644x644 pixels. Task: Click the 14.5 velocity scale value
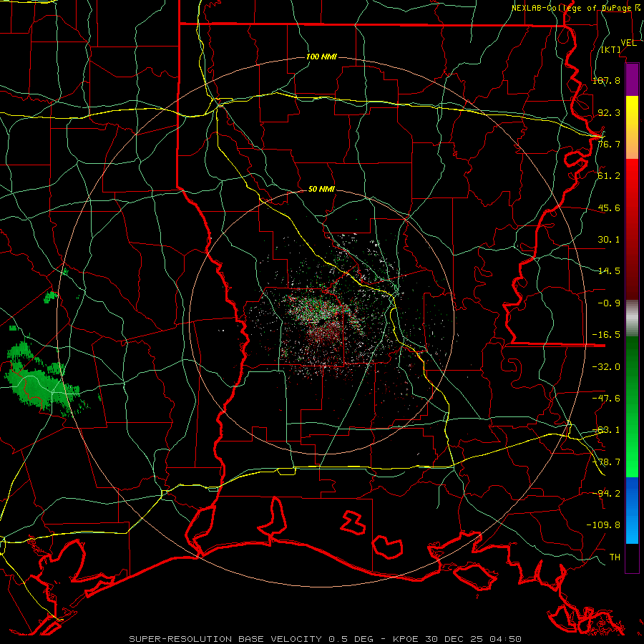coord(609,271)
